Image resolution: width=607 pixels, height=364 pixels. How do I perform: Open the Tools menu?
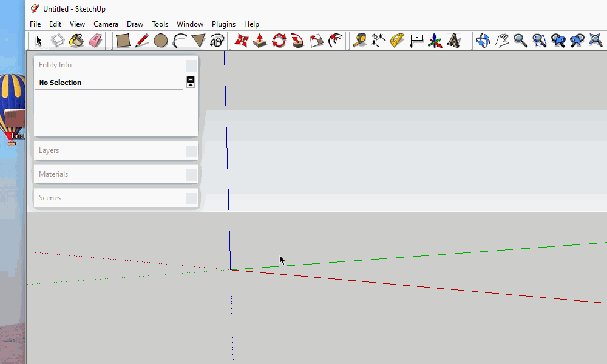[160, 24]
